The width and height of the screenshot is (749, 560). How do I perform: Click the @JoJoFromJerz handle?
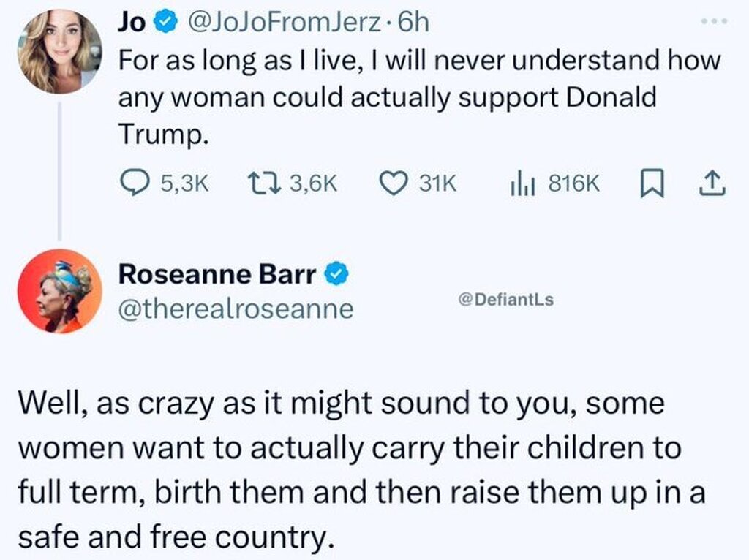285,23
